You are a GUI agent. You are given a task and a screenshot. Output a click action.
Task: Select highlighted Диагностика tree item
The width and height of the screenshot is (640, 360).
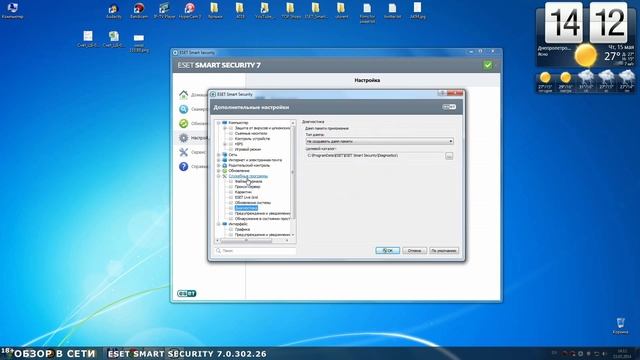pyautogui.click(x=246, y=208)
